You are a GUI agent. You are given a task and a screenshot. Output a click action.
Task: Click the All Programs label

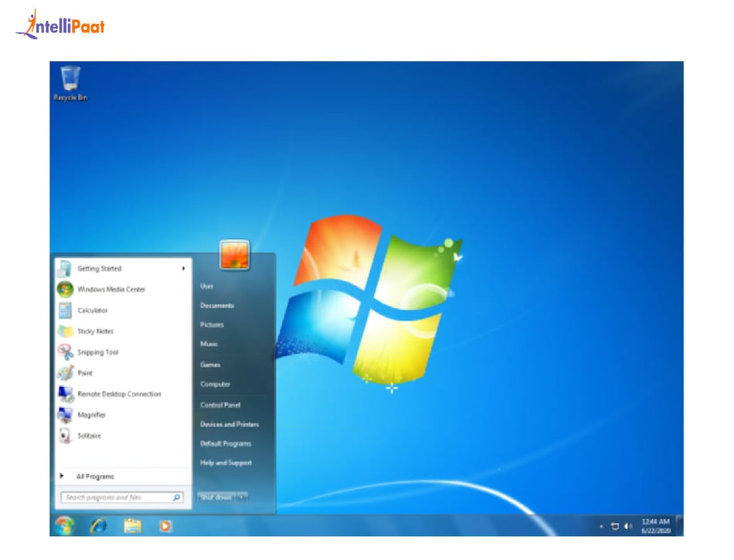coord(95,477)
